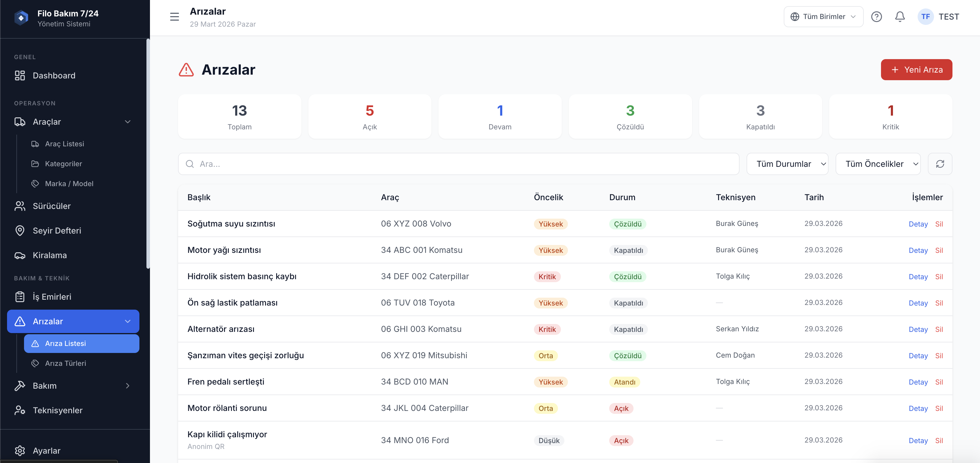Click the refresh icon next to filters
Viewport: 980px width, 463px height.
point(940,164)
